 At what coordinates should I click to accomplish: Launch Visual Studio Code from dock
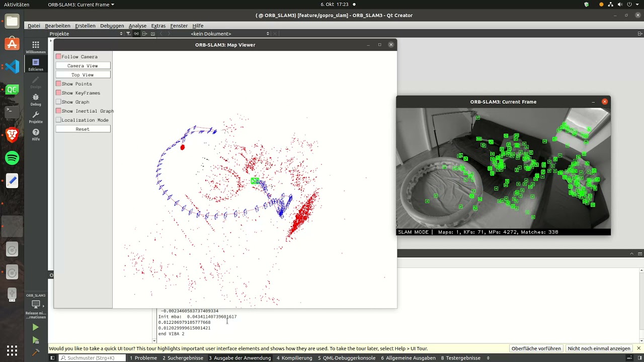[12, 66]
